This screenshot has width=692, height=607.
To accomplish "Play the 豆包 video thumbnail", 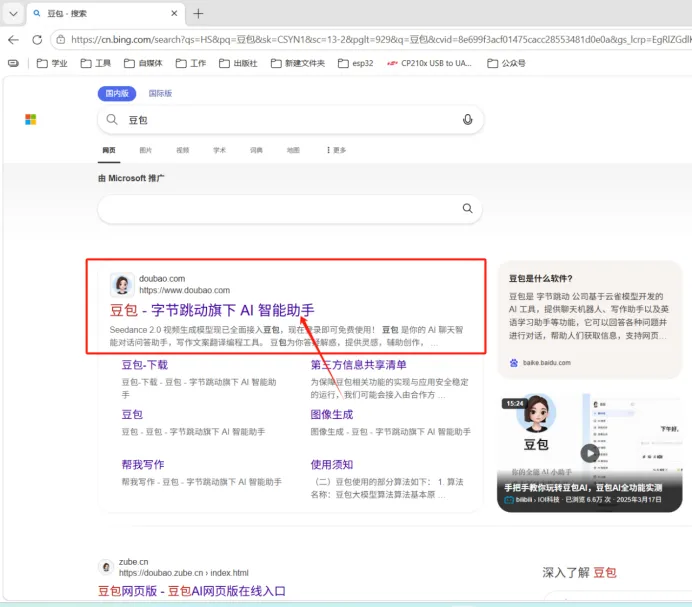I will tap(590, 453).
